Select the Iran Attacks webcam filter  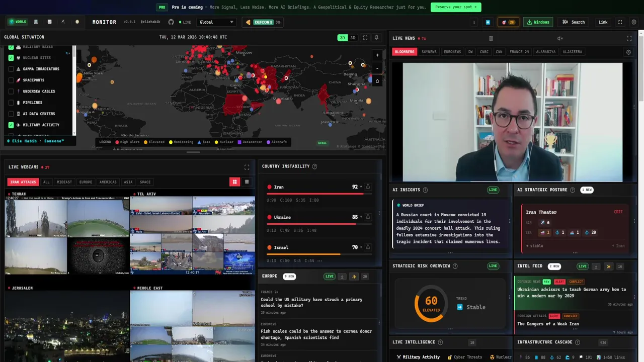(23, 182)
